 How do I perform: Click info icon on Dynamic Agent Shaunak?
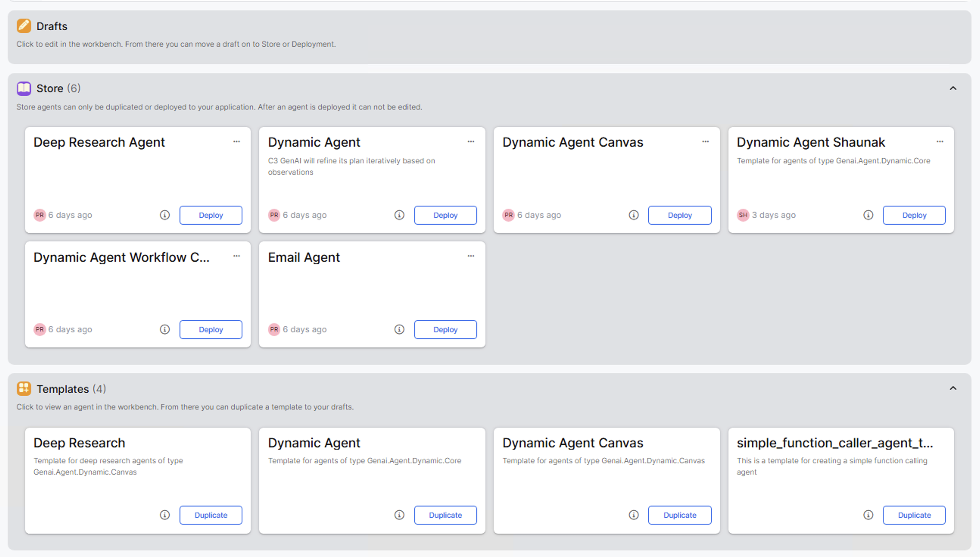(868, 215)
